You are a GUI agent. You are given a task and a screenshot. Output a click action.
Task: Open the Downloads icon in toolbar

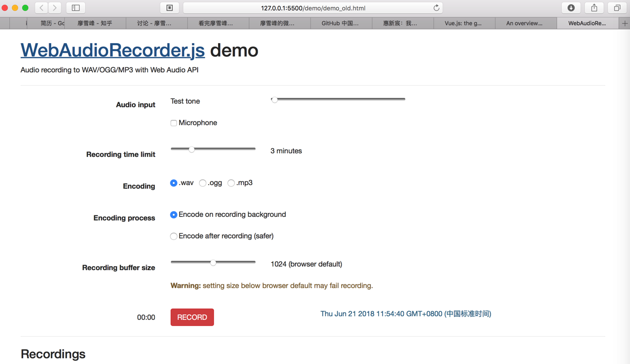point(571,8)
